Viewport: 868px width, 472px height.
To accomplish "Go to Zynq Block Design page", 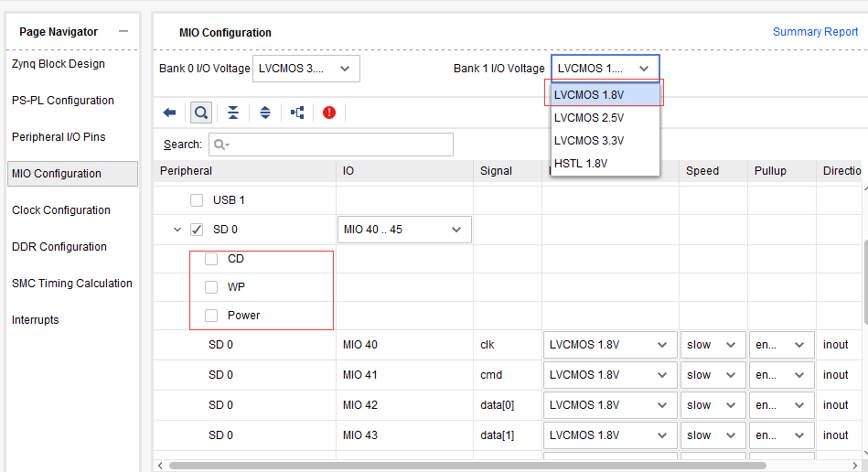I will click(59, 64).
